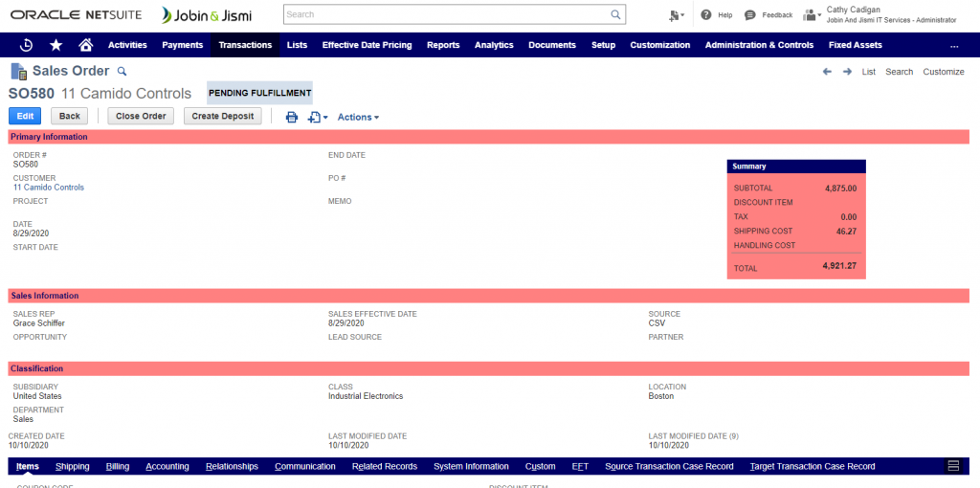Switch to the Accounting subtab
Image resolution: width=980 pixels, height=488 pixels.
coord(167,466)
